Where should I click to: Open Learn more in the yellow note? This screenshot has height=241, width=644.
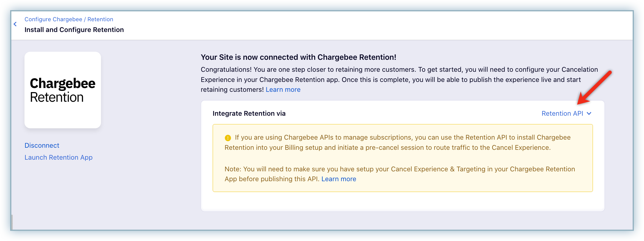coord(339,179)
